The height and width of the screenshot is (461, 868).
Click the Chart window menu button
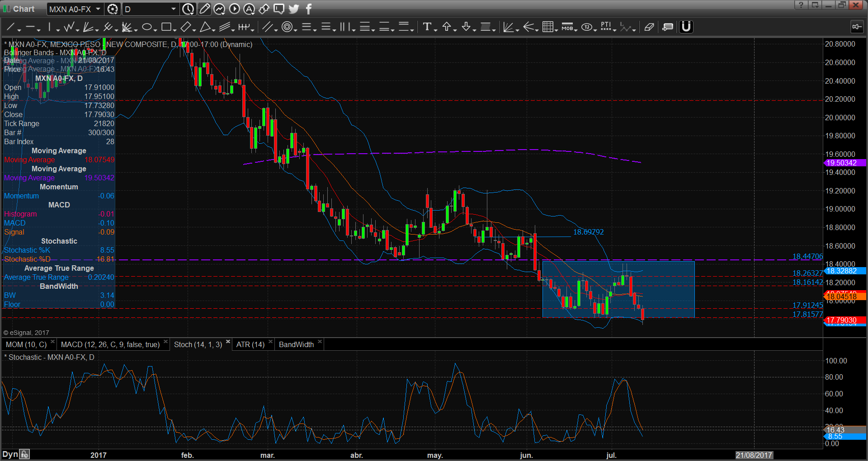tap(19, 9)
